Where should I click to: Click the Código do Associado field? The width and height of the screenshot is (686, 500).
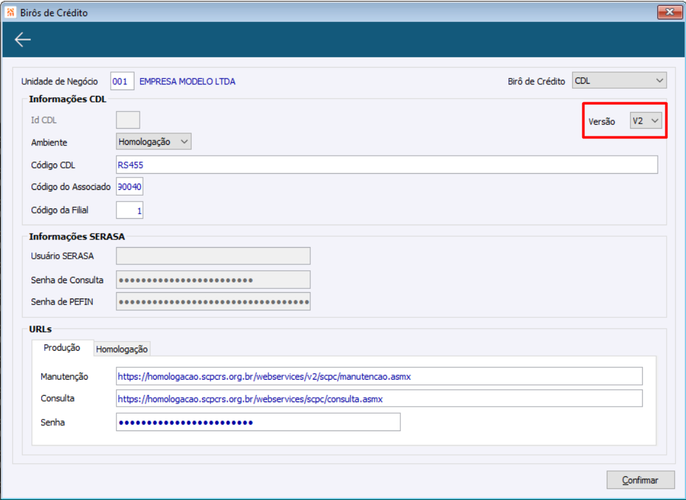coord(130,187)
